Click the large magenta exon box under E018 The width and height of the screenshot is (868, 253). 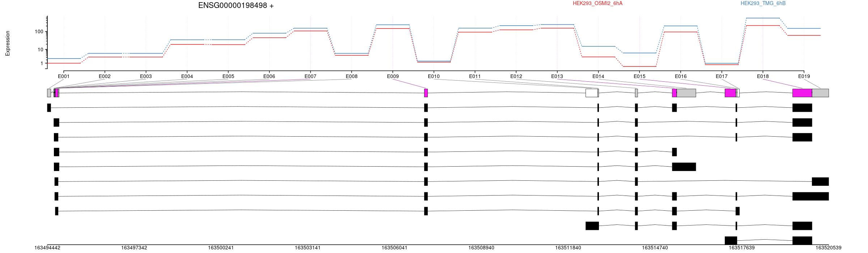[802, 93]
